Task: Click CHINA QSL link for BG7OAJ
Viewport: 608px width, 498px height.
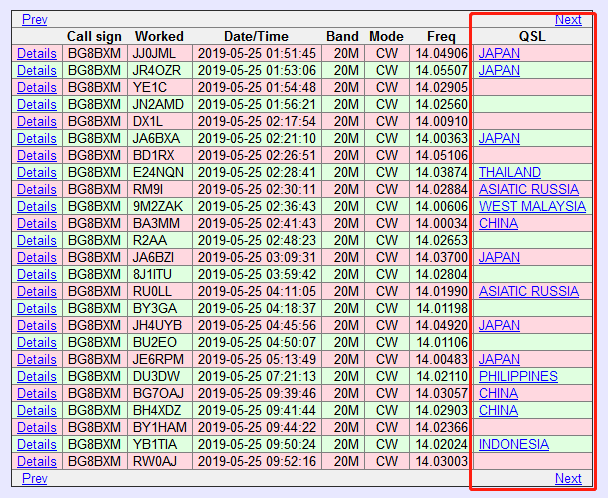Action: tap(498, 394)
